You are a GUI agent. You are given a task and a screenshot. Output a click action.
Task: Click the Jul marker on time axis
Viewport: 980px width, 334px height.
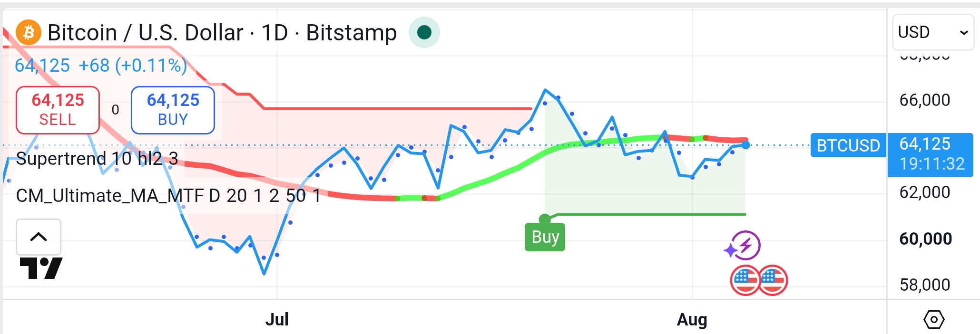point(277,319)
